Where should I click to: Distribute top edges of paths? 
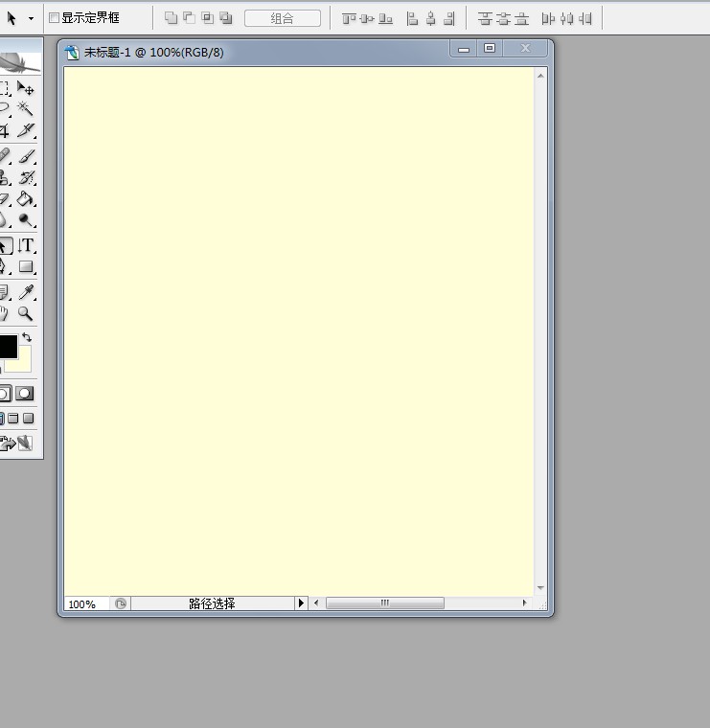pyautogui.click(x=485, y=18)
